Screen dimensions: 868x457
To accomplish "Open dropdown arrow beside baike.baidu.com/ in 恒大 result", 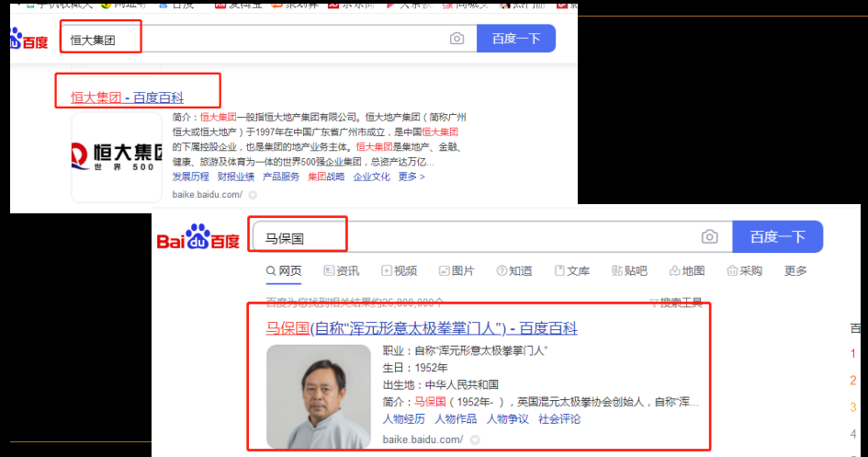I will 253,195.
